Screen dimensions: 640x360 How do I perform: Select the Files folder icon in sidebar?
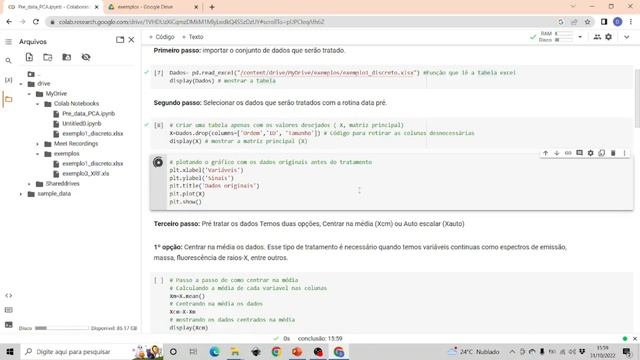point(9,99)
